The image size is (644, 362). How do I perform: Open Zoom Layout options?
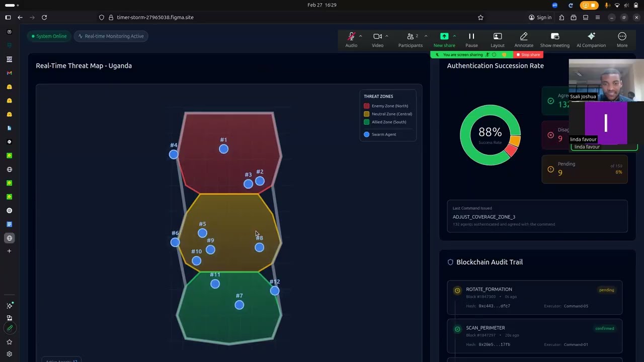[x=498, y=40]
